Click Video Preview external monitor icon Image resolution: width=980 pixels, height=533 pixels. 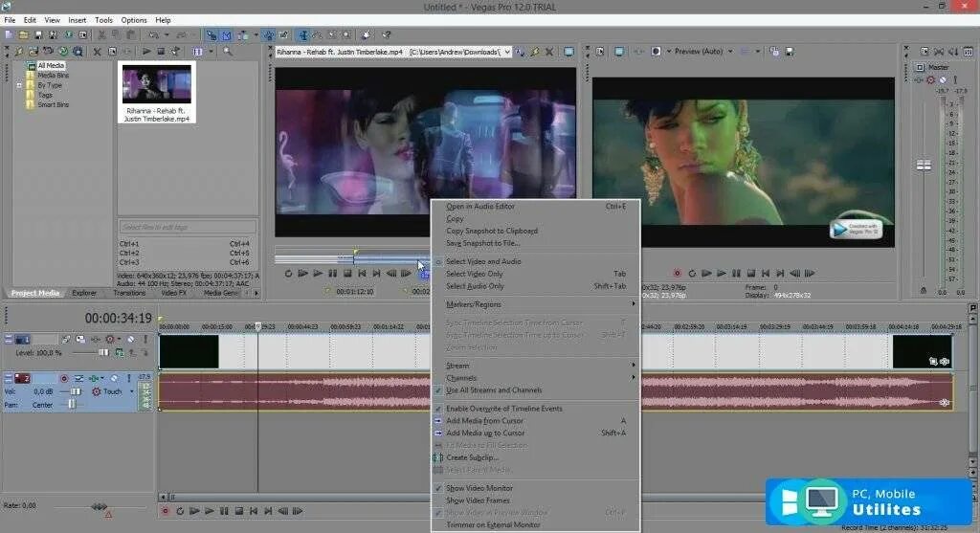[619, 52]
